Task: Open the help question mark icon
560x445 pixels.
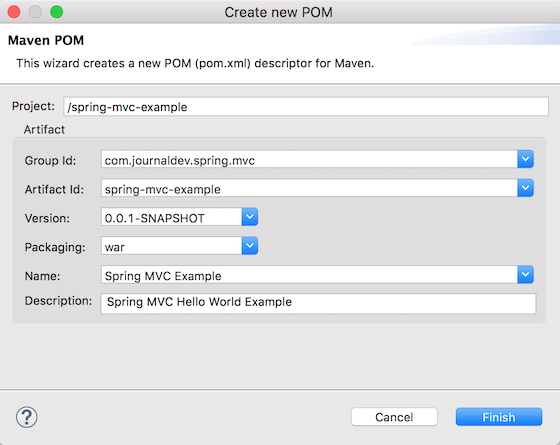Action: pyautogui.click(x=27, y=417)
